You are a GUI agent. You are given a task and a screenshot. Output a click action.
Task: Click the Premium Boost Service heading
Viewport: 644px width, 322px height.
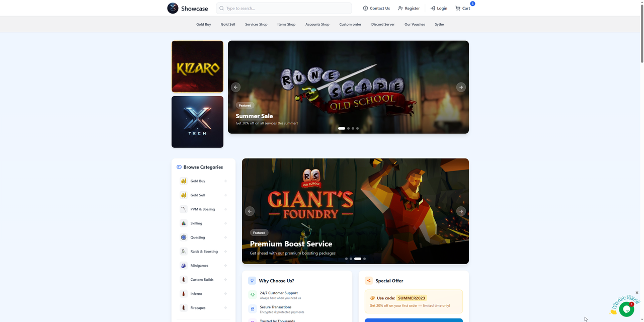point(291,244)
